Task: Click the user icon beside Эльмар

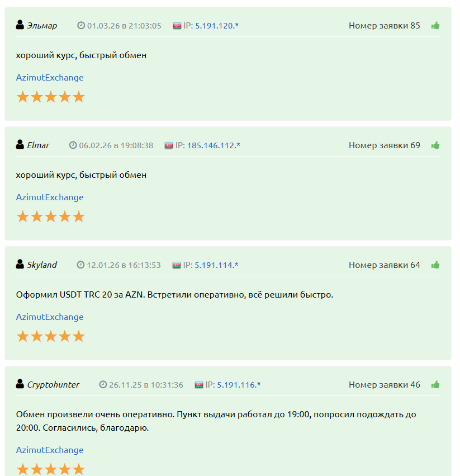Action: (20, 25)
